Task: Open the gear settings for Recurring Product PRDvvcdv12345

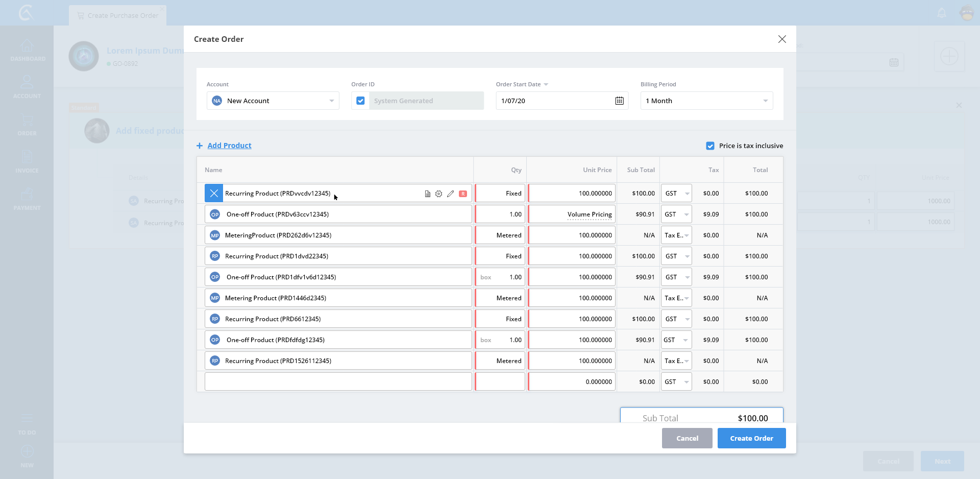Action: click(x=438, y=194)
